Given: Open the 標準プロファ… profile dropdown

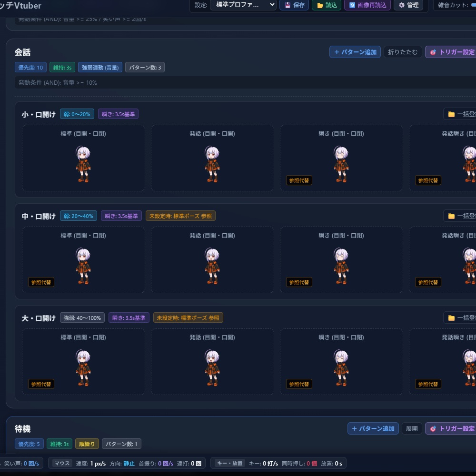Looking at the screenshot, I should pyautogui.click(x=243, y=5).
